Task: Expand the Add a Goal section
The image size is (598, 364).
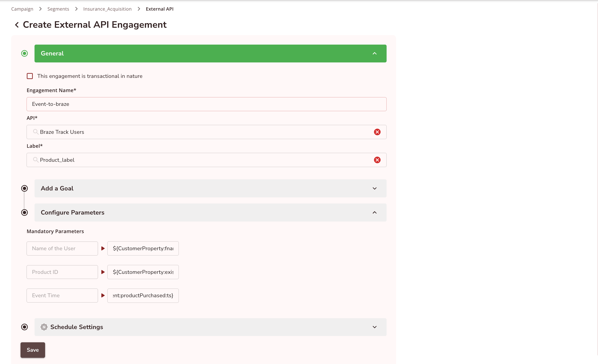Action: 375,188
